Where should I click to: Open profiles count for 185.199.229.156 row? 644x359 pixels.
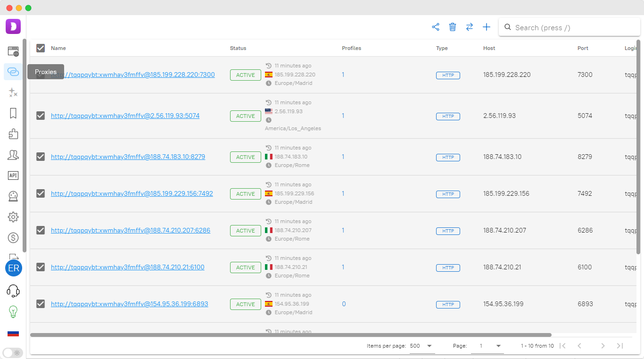pos(343,193)
